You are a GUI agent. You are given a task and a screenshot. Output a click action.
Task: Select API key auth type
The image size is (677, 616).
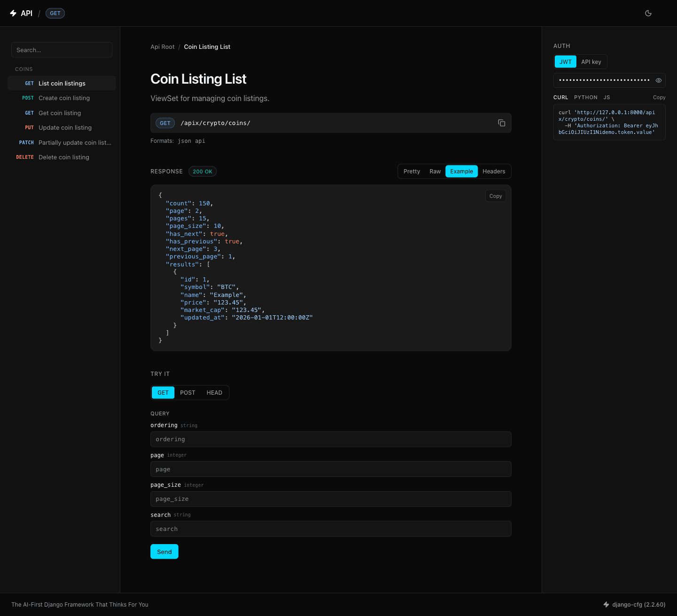[591, 62]
